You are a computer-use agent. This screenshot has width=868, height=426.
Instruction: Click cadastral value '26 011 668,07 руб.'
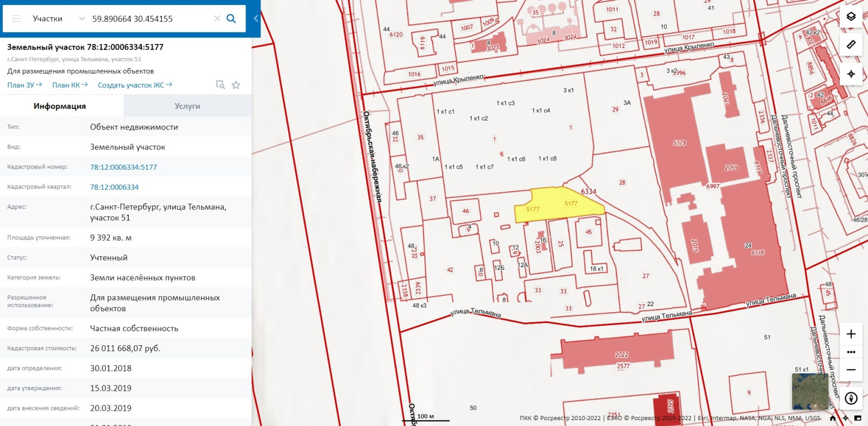pos(125,348)
